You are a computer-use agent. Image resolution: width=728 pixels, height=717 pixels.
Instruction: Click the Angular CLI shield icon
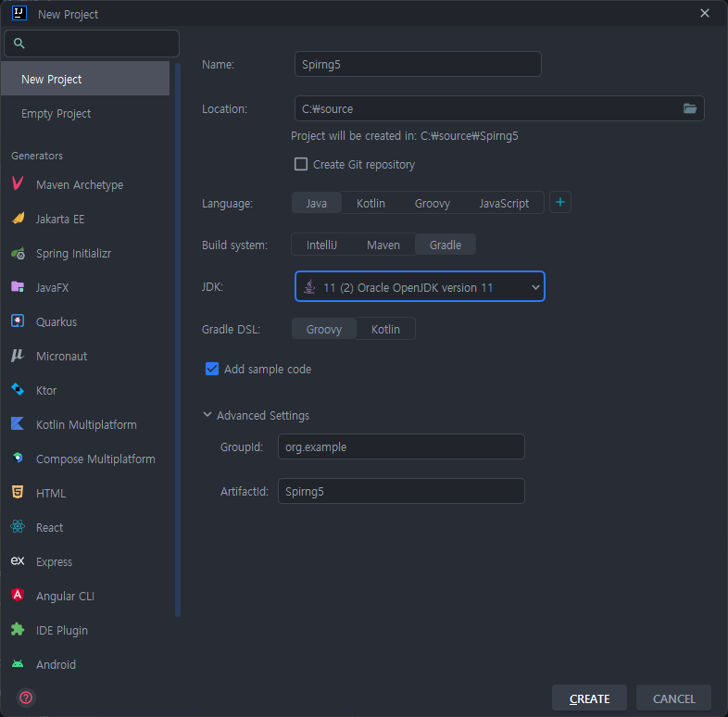click(18, 595)
